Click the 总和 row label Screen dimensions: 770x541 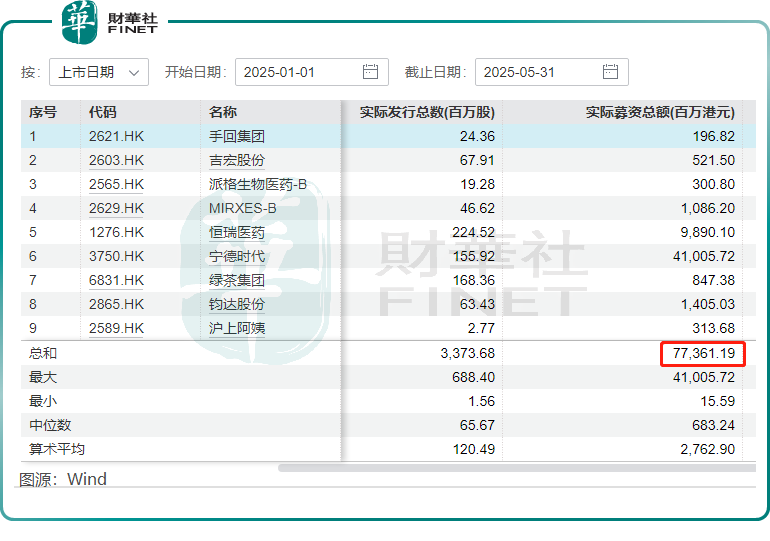pyautogui.click(x=43, y=353)
